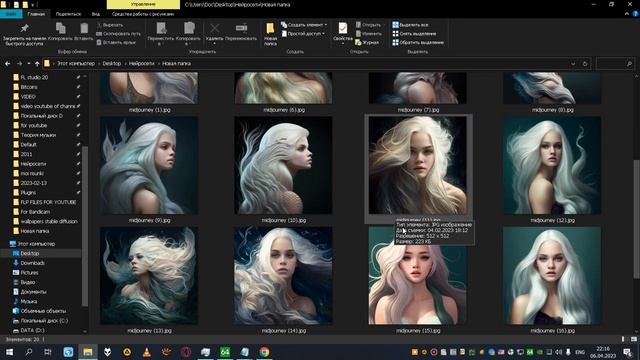Collapse the ribbon with the chevron
The width and height of the screenshot is (640, 360).
pos(627,14)
